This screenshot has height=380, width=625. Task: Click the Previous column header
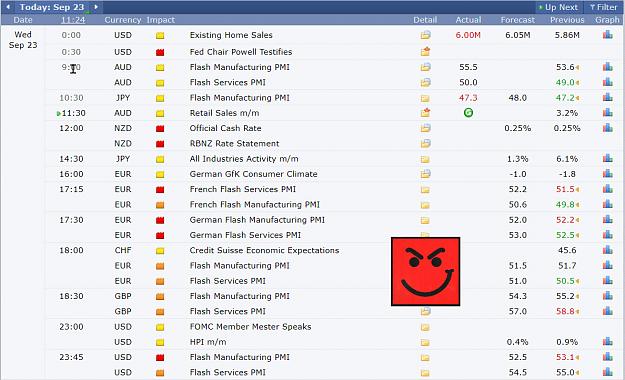(x=567, y=20)
